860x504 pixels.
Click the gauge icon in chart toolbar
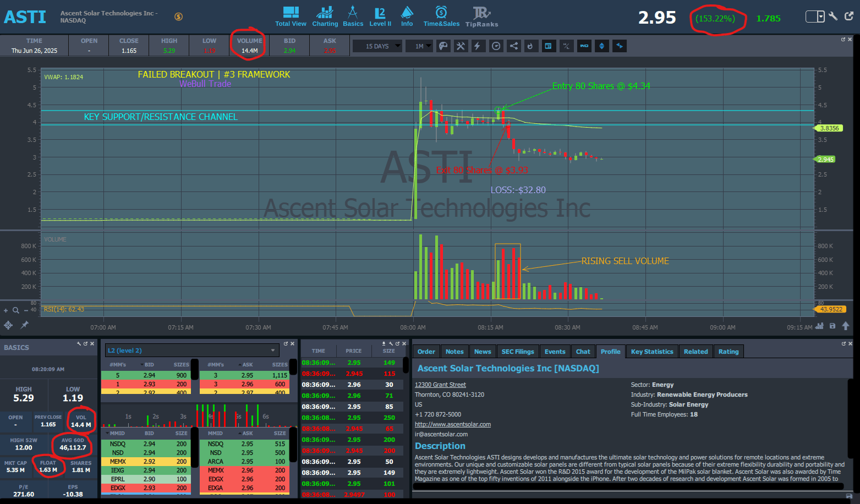click(x=496, y=46)
